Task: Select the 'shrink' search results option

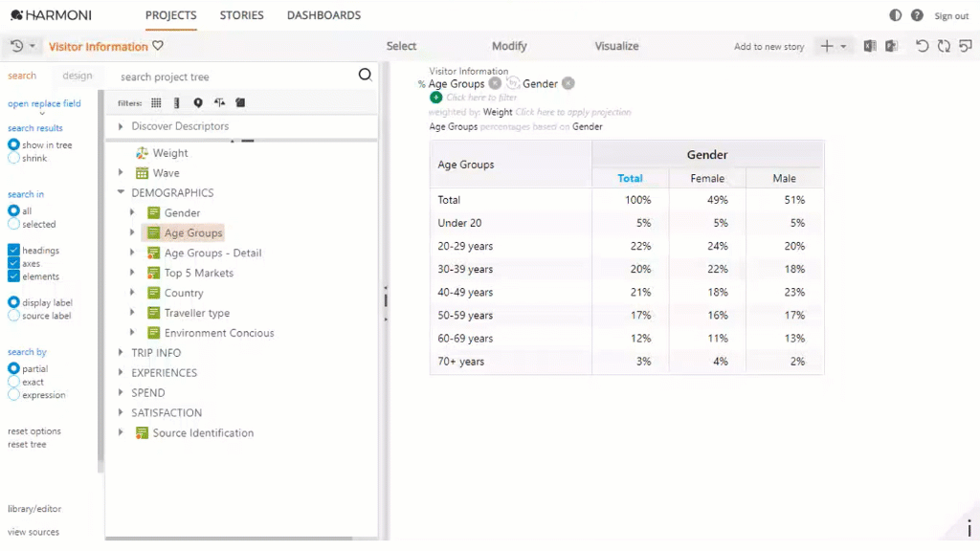Action: pos(13,158)
